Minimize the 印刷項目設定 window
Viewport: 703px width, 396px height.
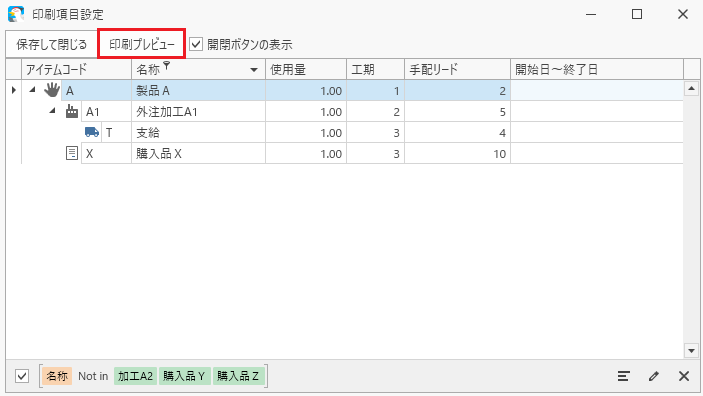pyautogui.click(x=591, y=14)
